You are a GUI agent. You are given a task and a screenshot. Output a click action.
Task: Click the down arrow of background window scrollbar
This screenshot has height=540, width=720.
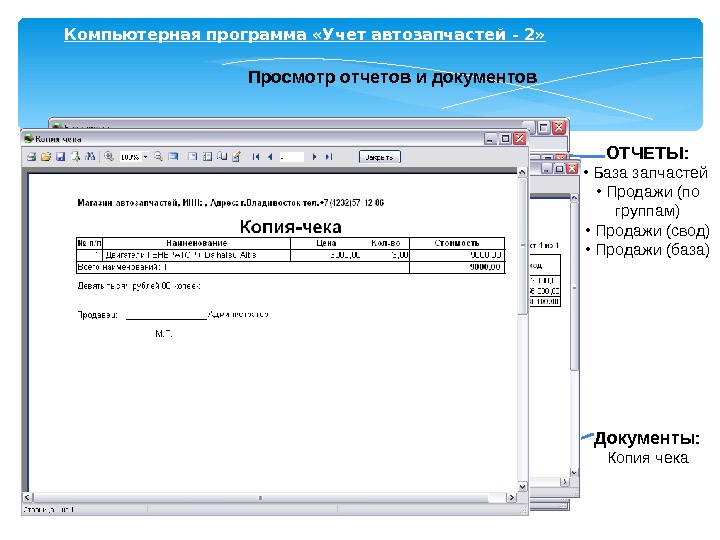pos(574,472)
